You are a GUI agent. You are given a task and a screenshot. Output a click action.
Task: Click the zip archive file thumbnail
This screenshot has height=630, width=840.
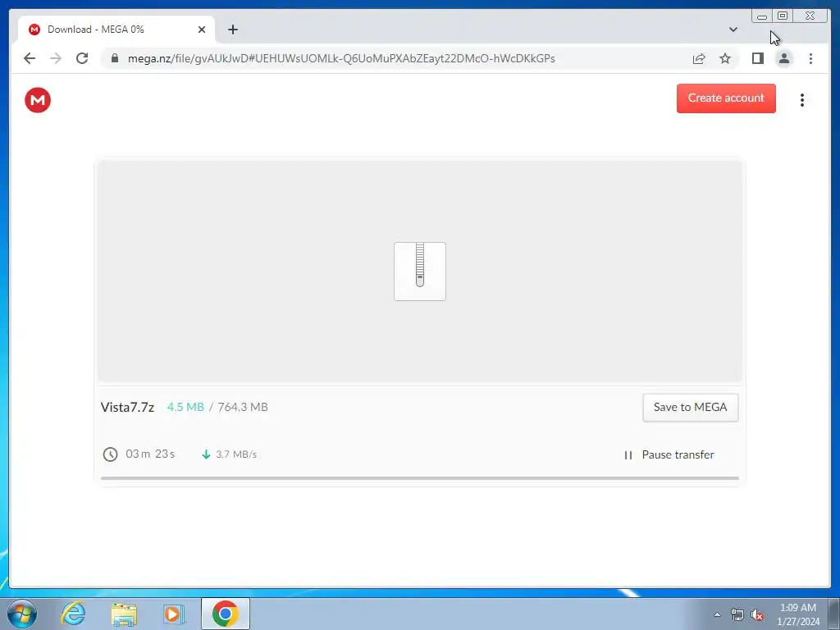420,271
